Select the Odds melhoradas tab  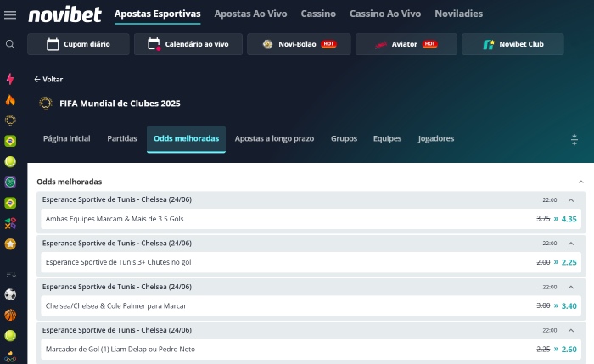click(x=186, y=139)
